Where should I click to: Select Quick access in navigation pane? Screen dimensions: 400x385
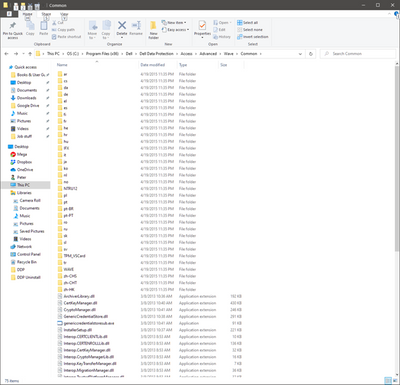pos(25,67)
